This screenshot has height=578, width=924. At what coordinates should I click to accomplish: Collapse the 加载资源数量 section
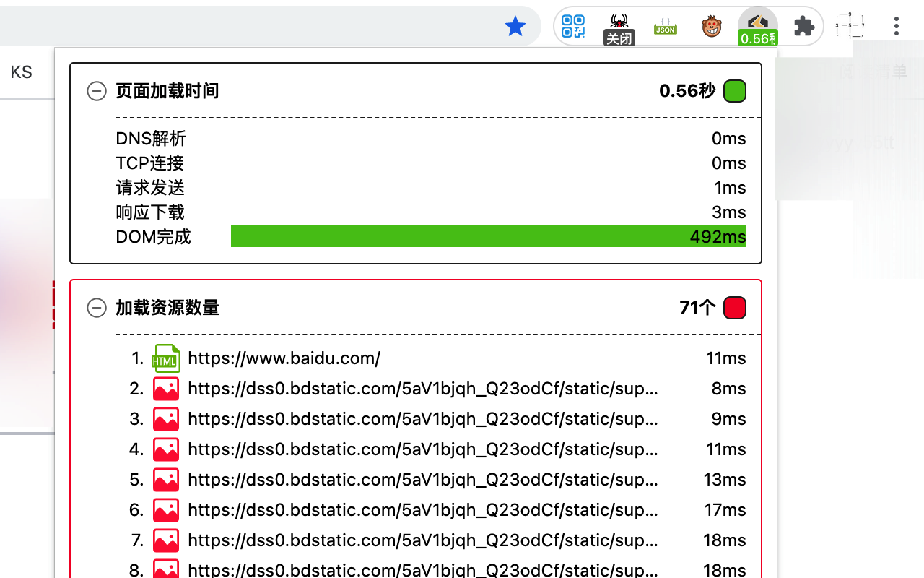97,308
